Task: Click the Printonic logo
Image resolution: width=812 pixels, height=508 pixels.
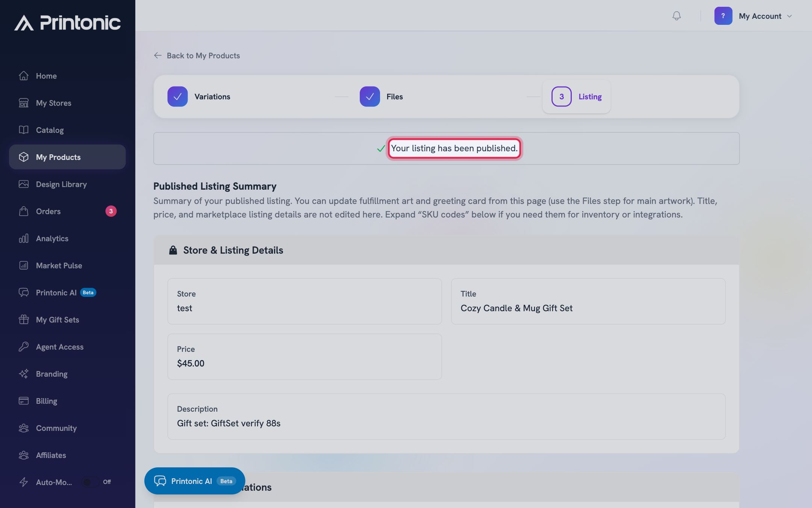Action: tap(68, 23)
